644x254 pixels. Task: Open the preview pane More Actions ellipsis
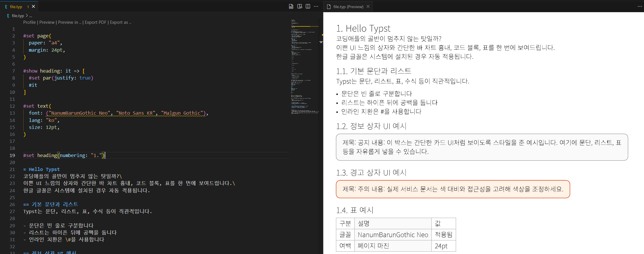click(x=640, y=6)
